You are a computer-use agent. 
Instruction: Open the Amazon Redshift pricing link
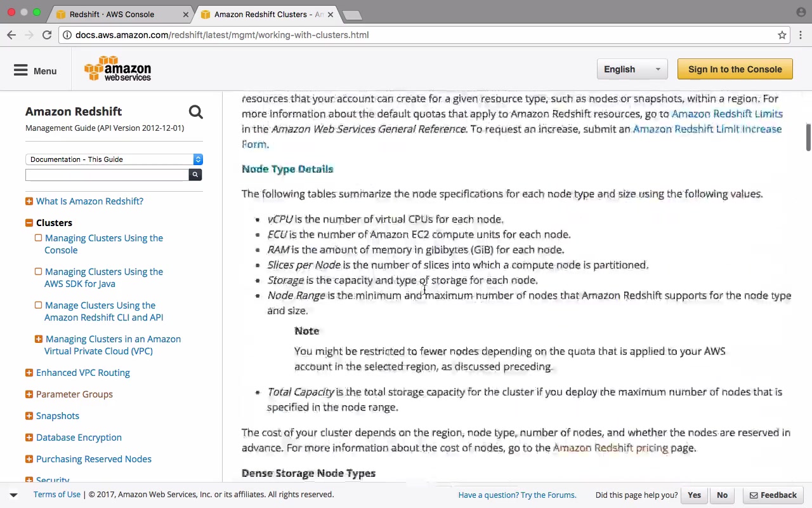click(x=610, y=448)
